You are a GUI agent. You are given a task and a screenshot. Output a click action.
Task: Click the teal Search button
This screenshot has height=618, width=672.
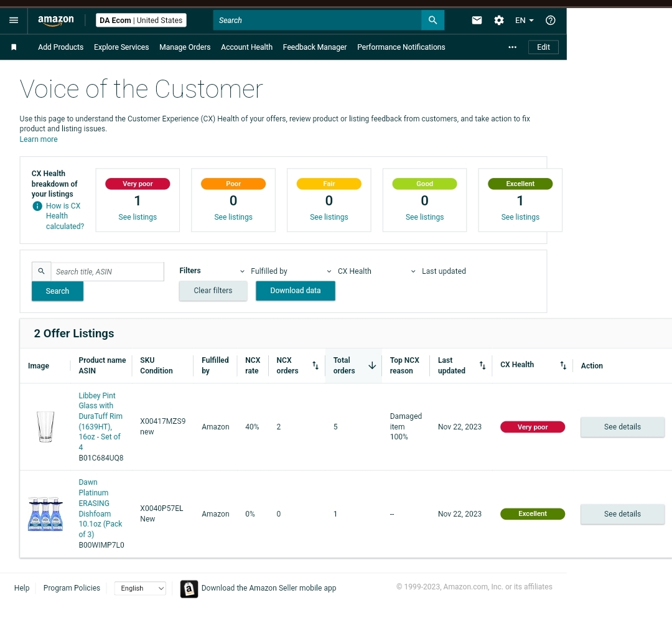coord(57,291)
